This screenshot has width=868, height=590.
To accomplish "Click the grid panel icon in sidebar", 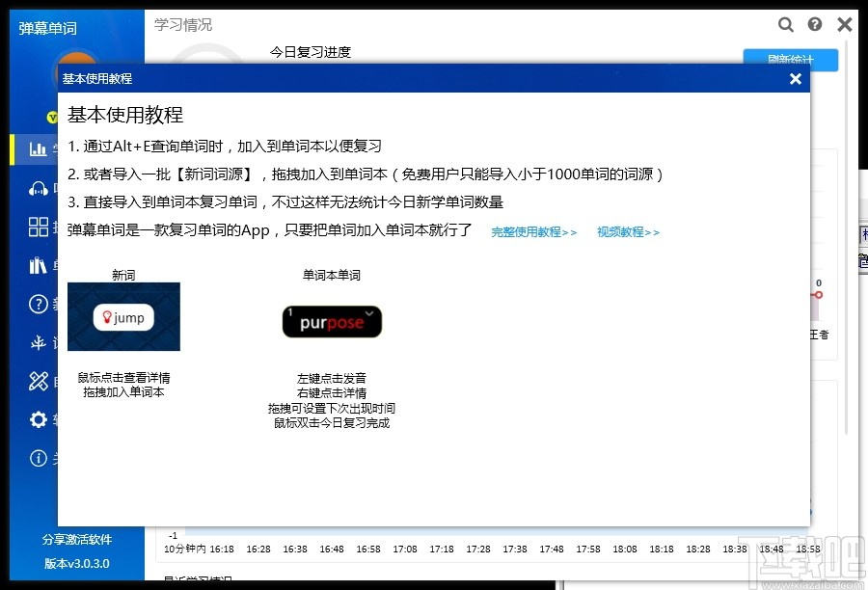I will click(x=40, y=227).
